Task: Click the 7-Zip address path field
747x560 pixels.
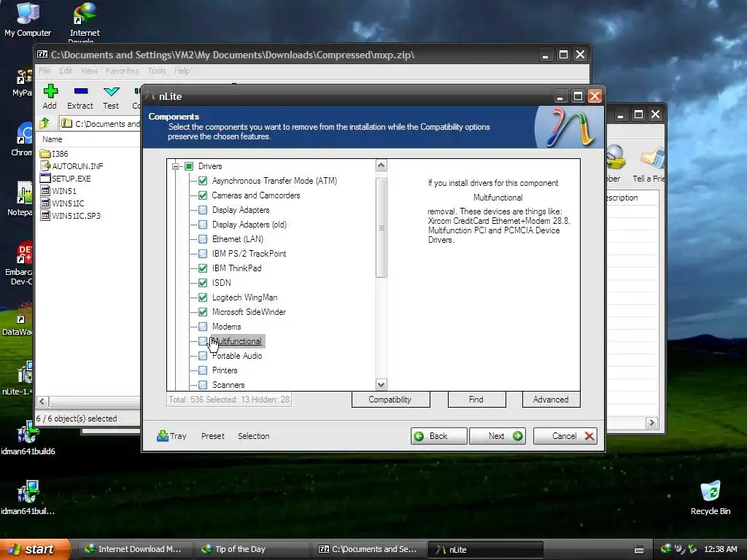Action: [x=101, y=124]
